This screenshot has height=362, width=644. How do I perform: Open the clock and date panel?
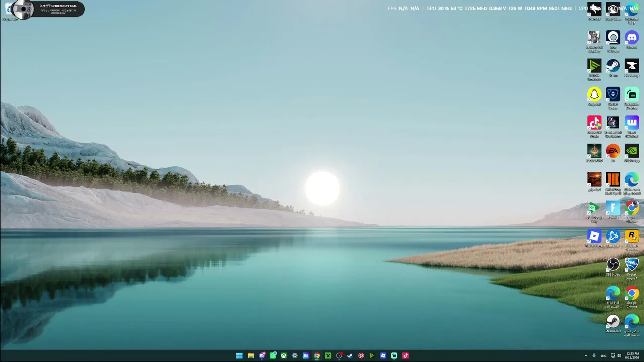[633, 356]
